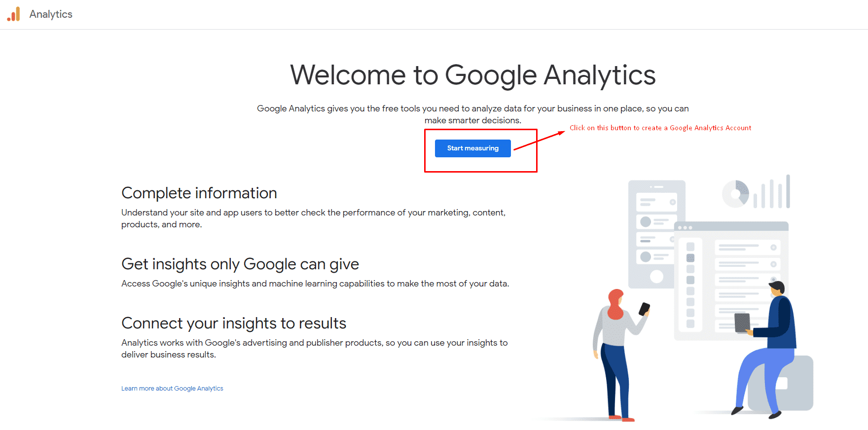Click the Complete information heading
The width and height of the screenshot is (868, 430).
click(199, 193)
